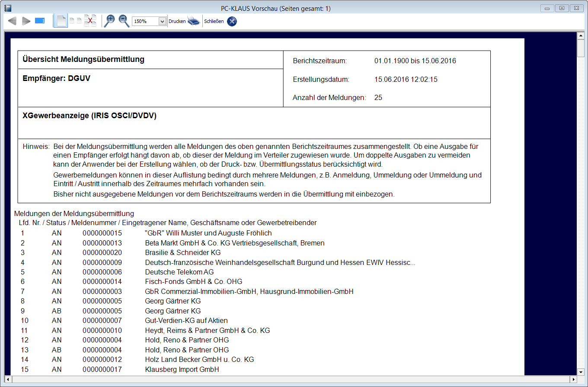Image resolution: width=588 pixels, height=387 pixels.
Task: Zoom out with the minus magnifier
Action: pyautogui.click(x=124, y=21)
